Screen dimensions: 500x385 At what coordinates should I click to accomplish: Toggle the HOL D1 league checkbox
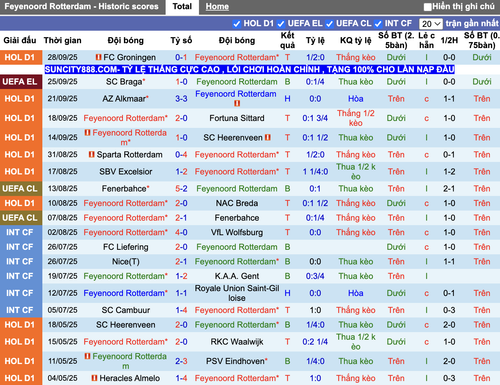pos(237,24)
